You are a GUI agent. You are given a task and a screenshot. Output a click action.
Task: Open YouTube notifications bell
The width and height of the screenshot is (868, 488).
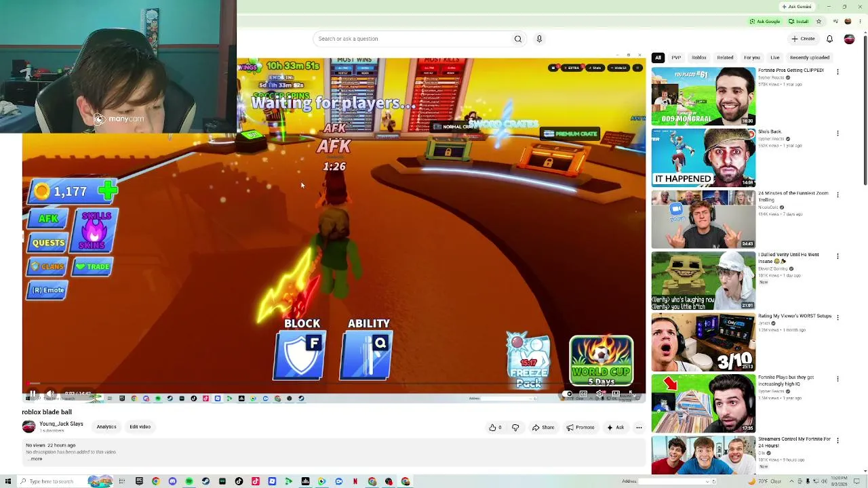[x=829, y=39]
